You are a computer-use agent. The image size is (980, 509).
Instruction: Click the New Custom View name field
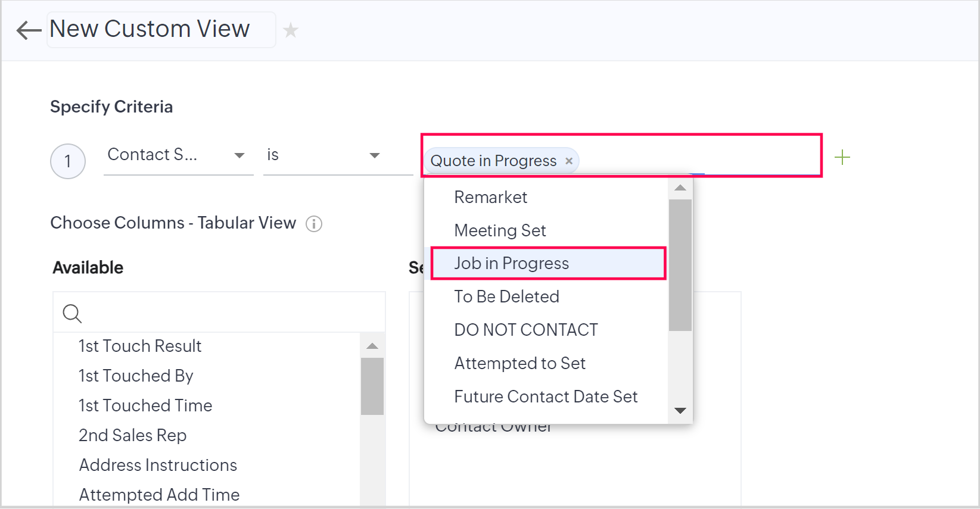pos(161,29)
